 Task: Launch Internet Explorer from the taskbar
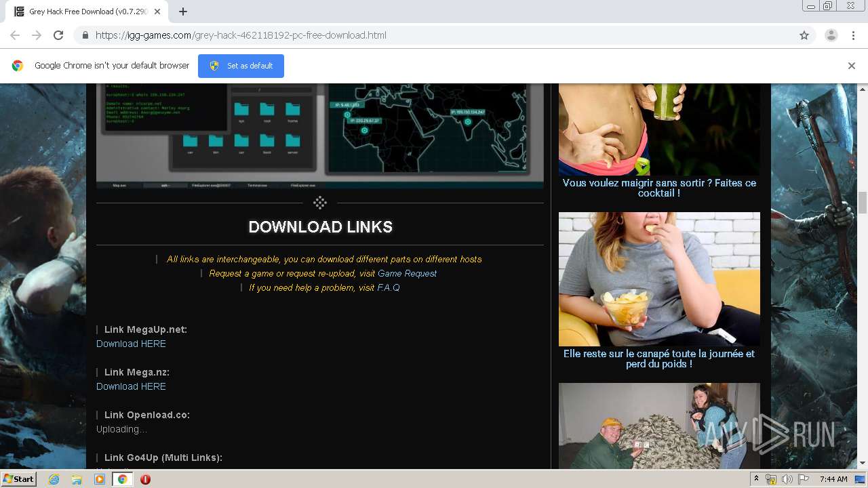[x=54, y=479]
